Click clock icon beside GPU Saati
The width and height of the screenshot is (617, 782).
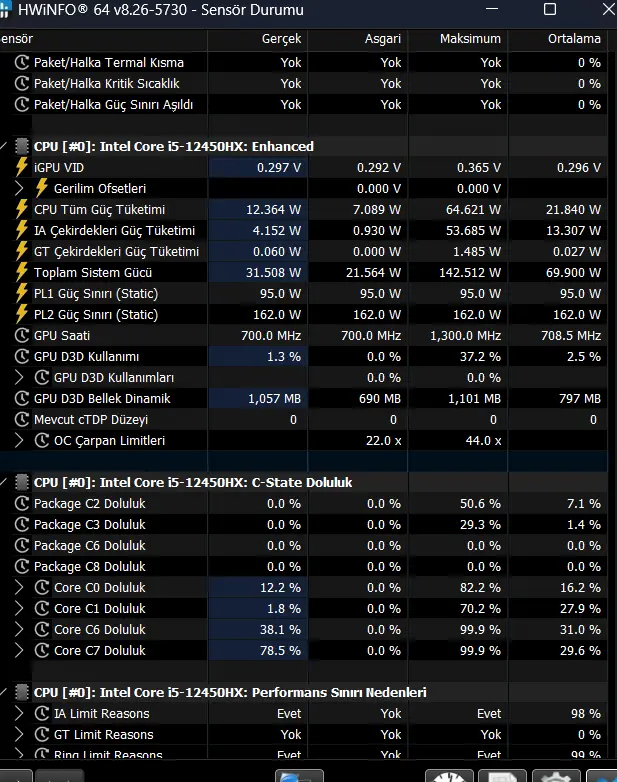coord(22,335)
